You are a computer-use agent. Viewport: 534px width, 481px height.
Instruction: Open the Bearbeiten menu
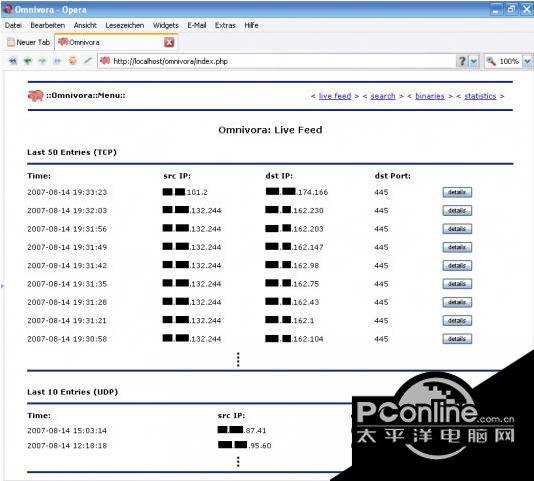[48, 25]
